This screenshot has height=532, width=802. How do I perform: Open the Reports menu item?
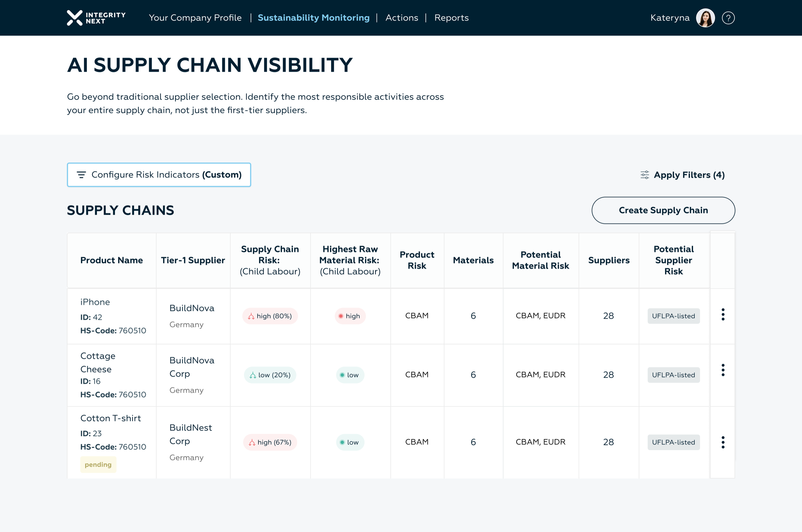coord(451,18)
